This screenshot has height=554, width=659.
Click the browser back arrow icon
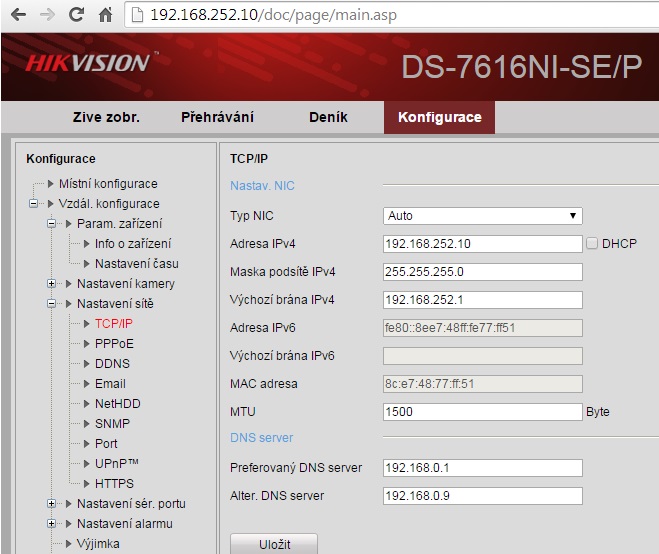(18, 15)
